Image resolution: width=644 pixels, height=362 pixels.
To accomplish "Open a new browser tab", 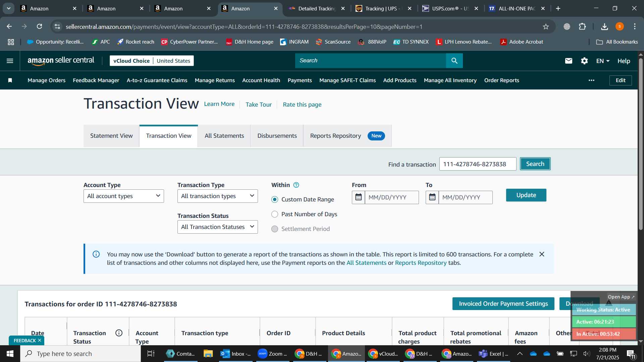I will (x=558, y=8).
